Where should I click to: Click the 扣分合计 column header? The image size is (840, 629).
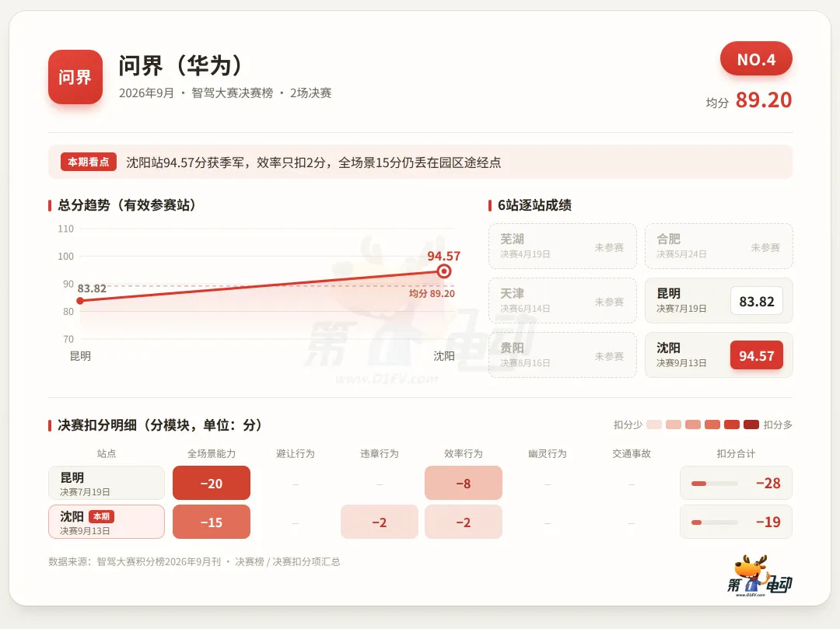736,453
